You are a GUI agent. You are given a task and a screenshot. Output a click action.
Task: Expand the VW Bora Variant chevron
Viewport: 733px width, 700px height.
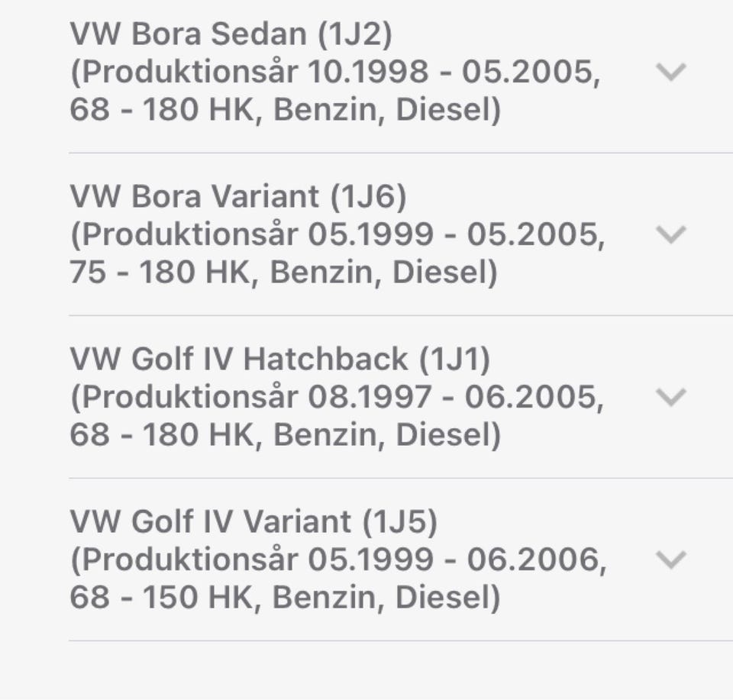click(x=671, y=234)
